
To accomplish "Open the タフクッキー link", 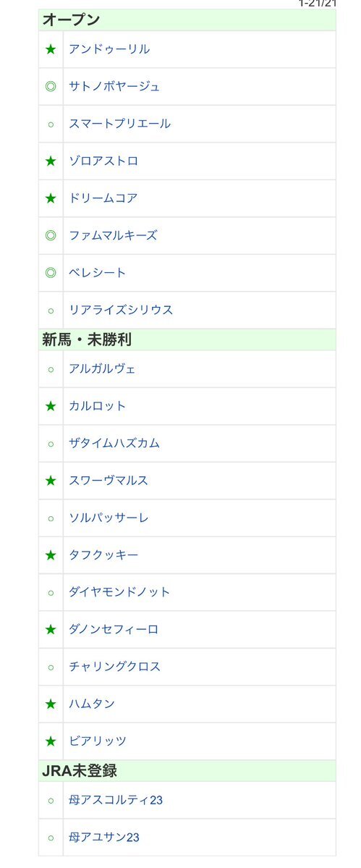I will click(x=103, y=555).
